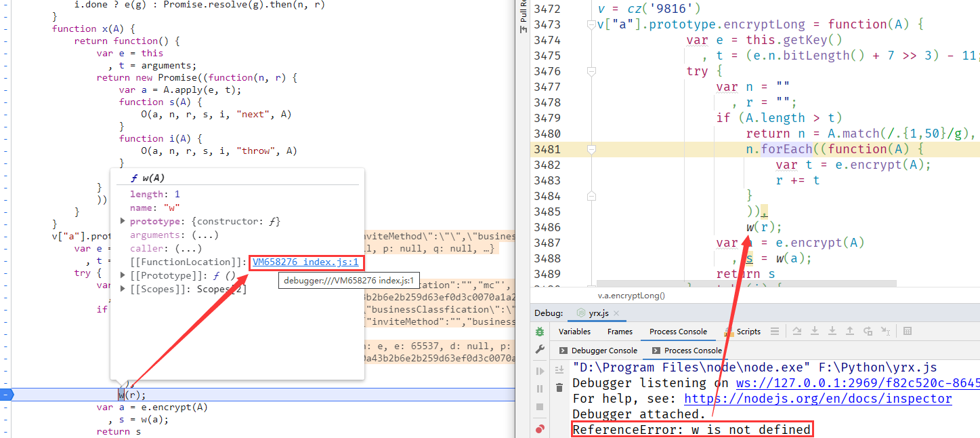Collapse the try block fold at line 3476
This screenshot has width=980, height=438.
click(x=591, y=71)
